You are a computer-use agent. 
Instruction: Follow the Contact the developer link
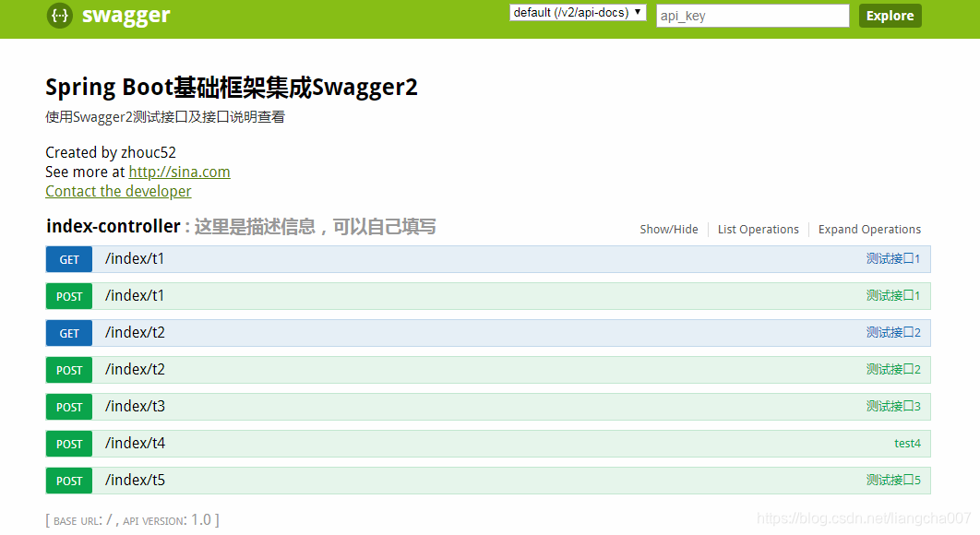click(118, 191)
